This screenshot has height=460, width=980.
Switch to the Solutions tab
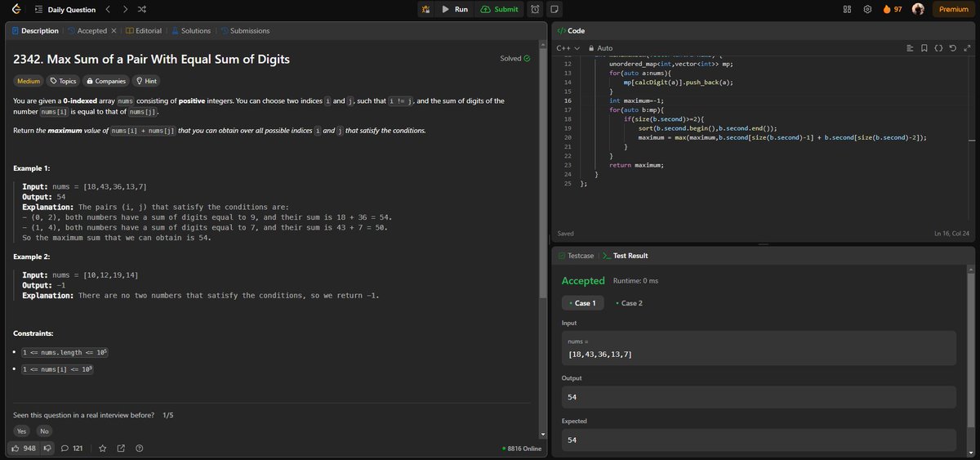[x=191, y=31]
